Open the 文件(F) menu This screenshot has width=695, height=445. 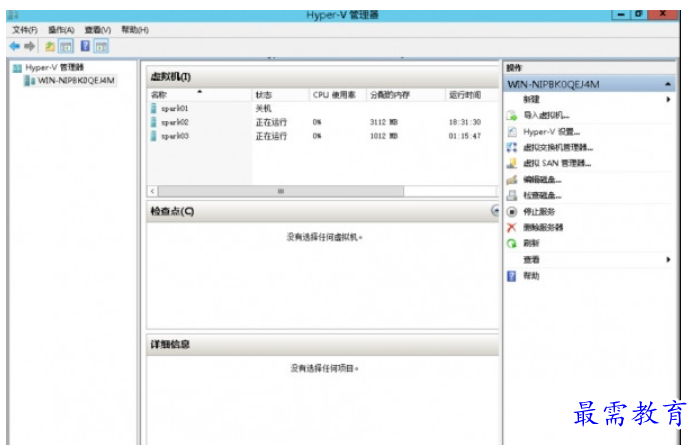[x=25, y=30]
